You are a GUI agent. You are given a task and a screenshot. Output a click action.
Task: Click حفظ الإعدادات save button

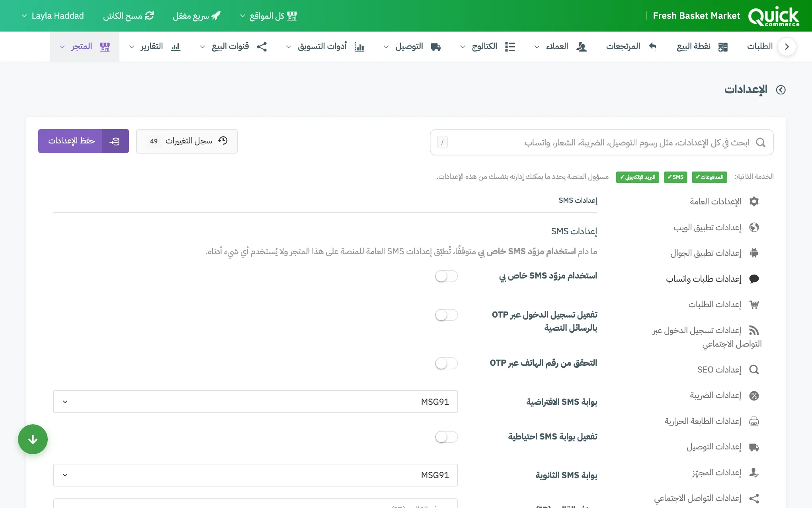click(84, 141)
